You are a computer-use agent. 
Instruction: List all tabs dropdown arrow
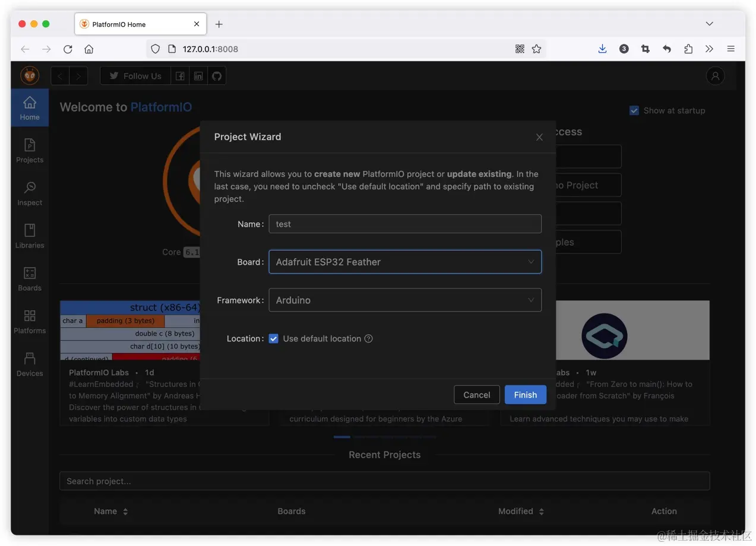point(709,24)
